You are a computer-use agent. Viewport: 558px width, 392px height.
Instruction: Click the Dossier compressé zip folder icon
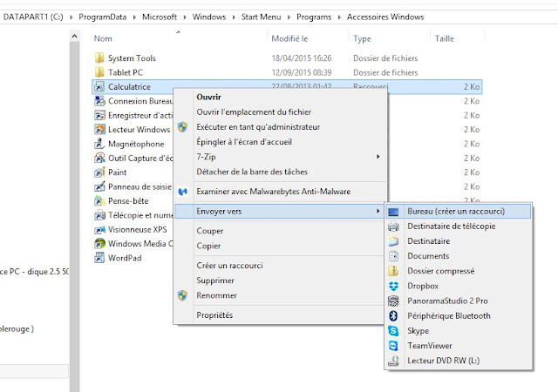tap(393, 271)
